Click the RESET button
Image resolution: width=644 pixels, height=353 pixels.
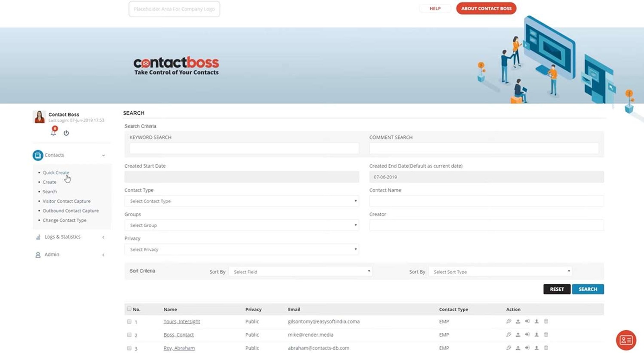click(x=557, y=289)
